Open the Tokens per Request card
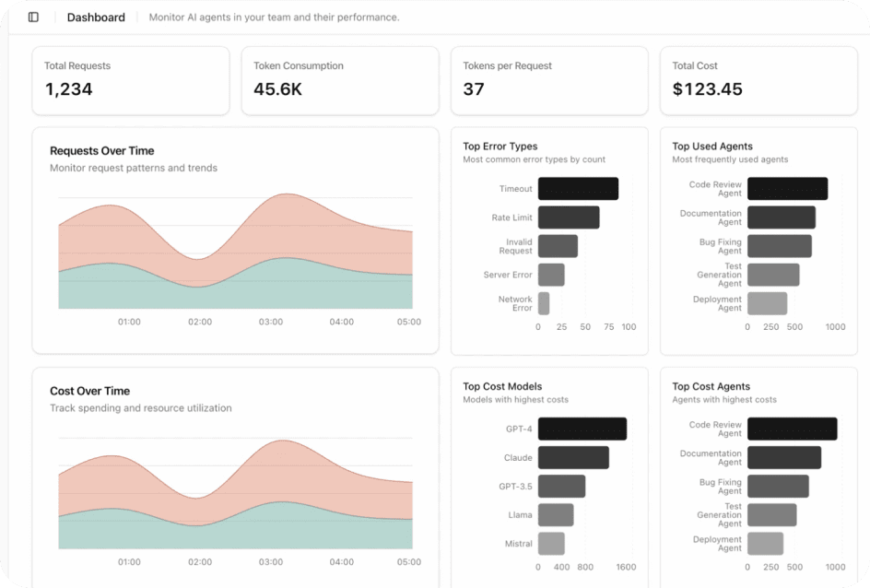 click(x=548, y=79)
